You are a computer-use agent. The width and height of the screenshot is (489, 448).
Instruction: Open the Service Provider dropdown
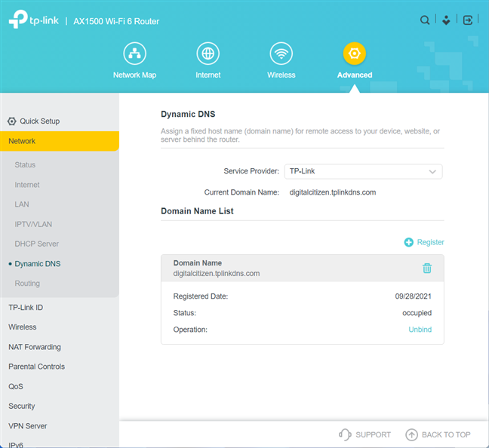pos(363,171)
